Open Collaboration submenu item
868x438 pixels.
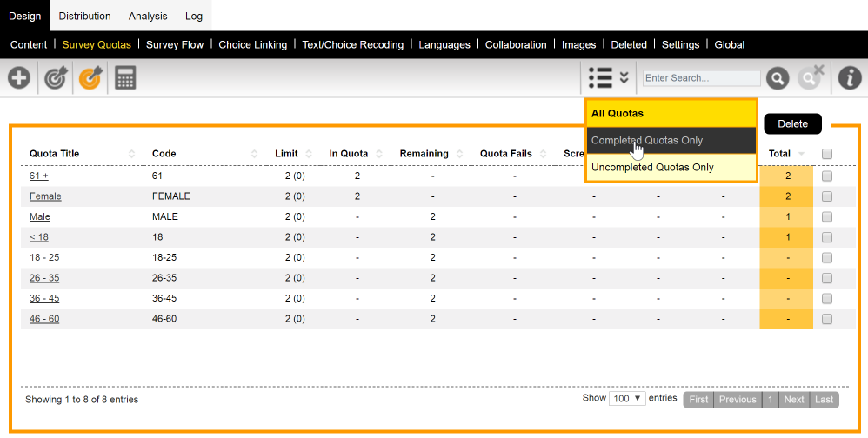coord(516,45)
